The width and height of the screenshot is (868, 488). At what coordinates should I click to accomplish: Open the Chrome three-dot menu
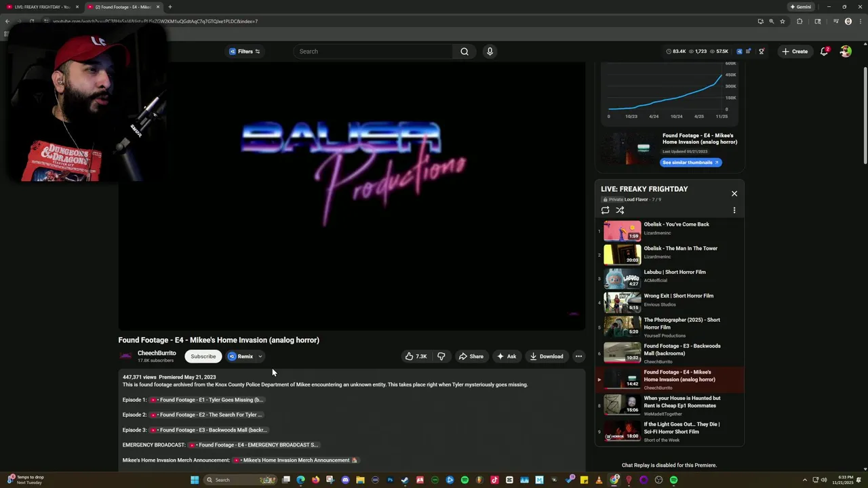tap(859, 22)
